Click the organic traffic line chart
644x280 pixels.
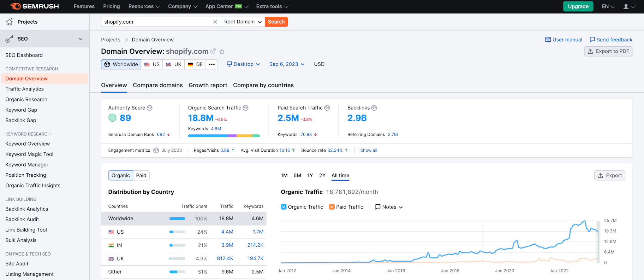point(440,242)
